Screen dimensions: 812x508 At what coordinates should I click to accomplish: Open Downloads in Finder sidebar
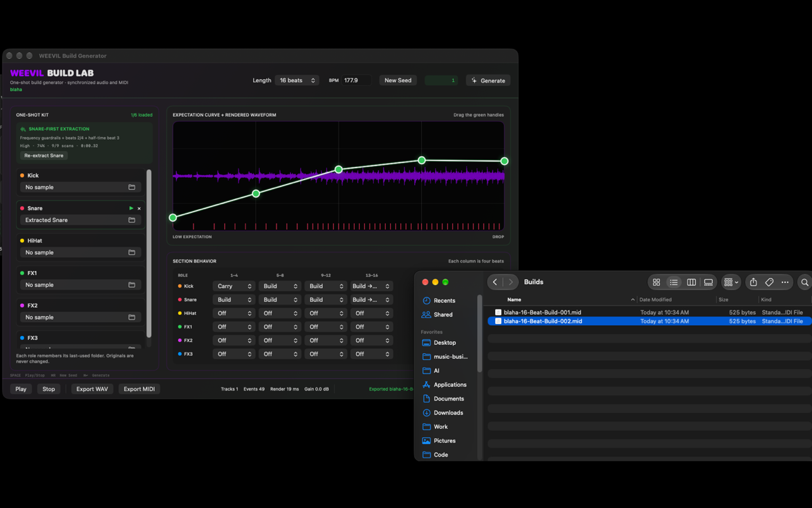pyautogui.click(x=449, y=413)
